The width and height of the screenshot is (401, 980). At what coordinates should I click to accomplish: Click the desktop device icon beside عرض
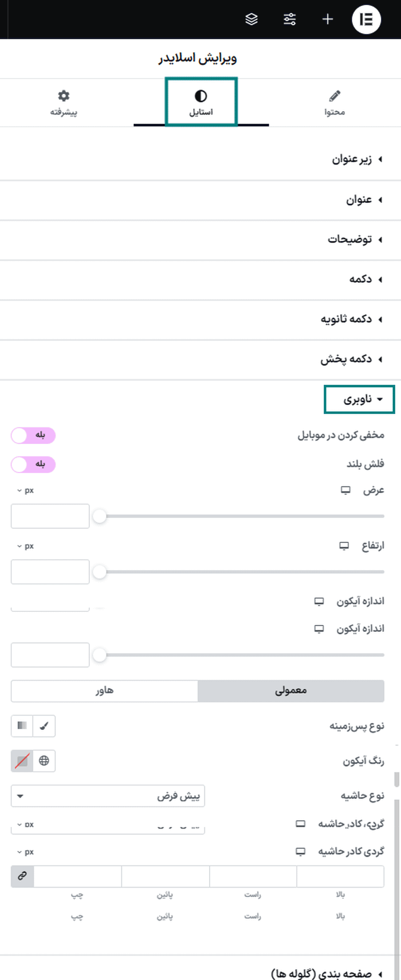(x=345, y=490)
